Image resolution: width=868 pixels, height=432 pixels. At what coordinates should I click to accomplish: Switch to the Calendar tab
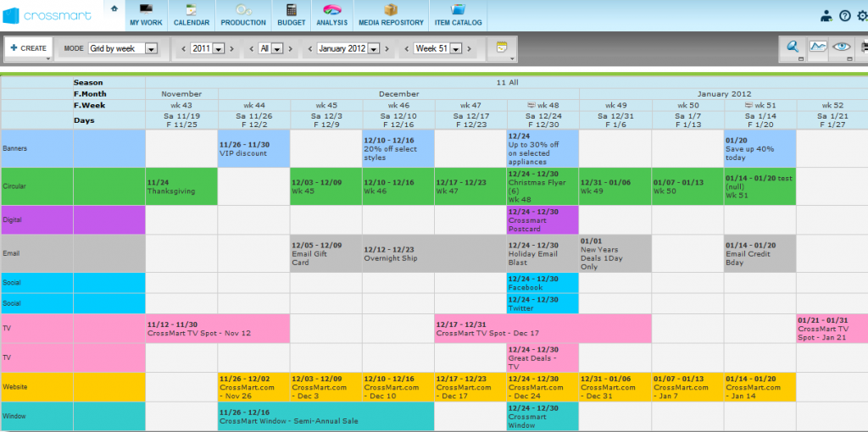pyautogui.click(x=192, y=15)
